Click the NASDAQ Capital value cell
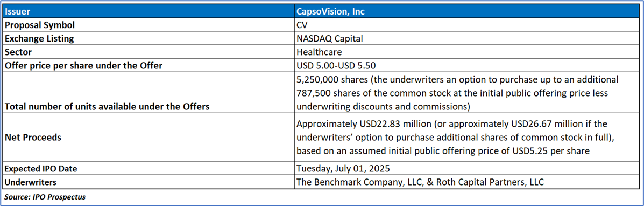Viewport: 644px width, 206px height. [468, 39]
